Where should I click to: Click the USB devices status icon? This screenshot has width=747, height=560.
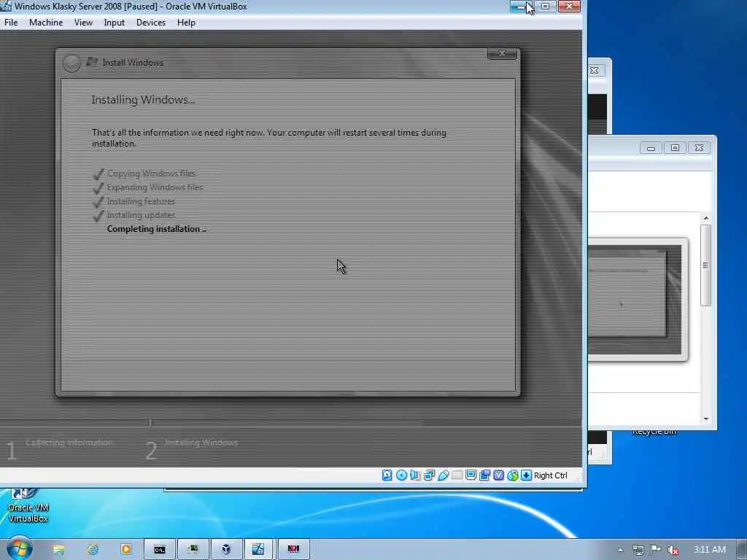[443, 475]
